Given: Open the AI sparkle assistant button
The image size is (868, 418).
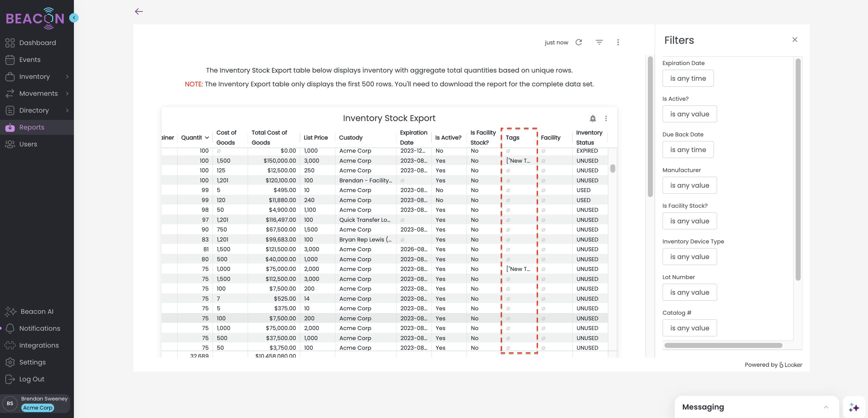Looking at the screenshot, I should (x=854, y=407).
